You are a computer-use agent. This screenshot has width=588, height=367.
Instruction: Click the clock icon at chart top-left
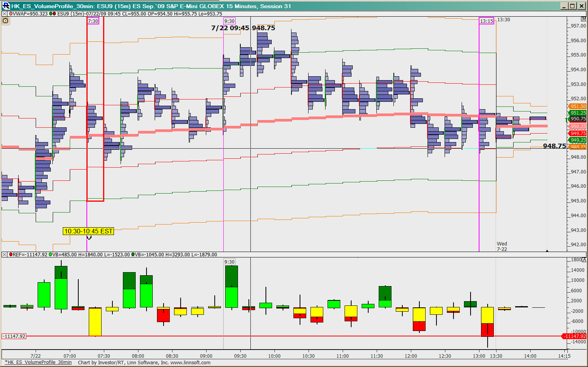pos(5,21)
